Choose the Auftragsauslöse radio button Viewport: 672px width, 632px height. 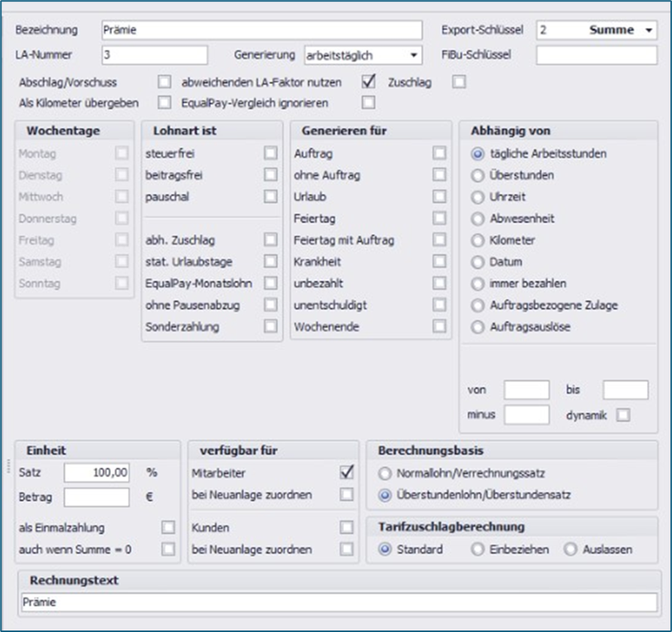478,327
